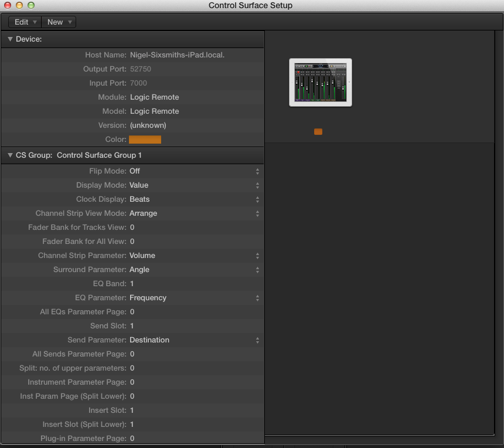This screenshot has height=448, width=504.
Task: Click Split no. of upper parameters value
Action: (x=132, y=368)
